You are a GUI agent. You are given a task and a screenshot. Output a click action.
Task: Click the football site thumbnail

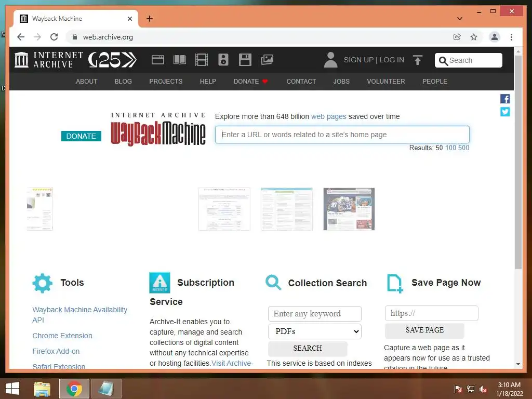click(x=349, y=209)
